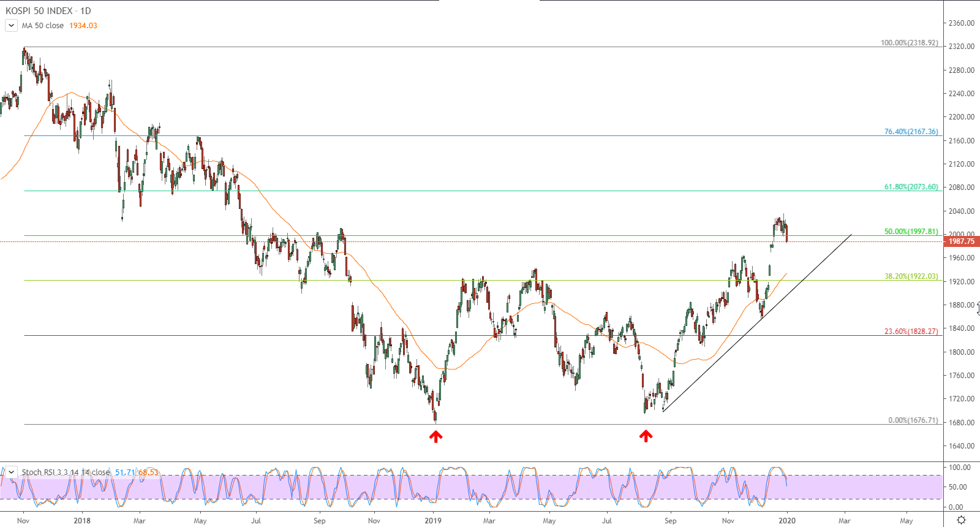Select the 76.40%(2167.36) Fibonacci label
Image resolution: width=980 pixels, height=527 pixels.
pos(911,132)
